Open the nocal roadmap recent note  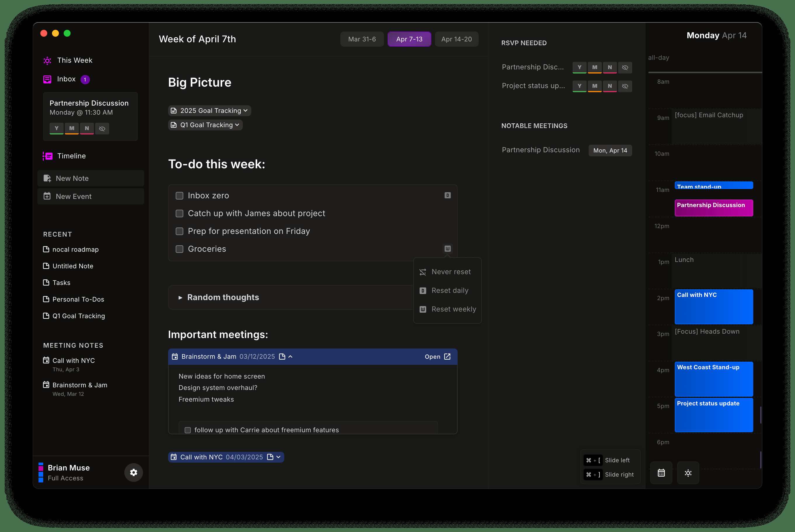coord(75,249)
